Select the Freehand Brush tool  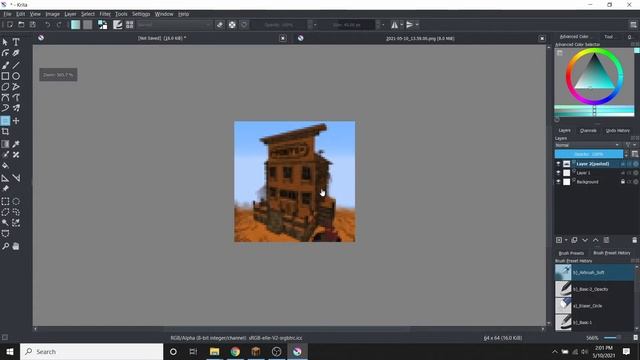coord(5,65)
